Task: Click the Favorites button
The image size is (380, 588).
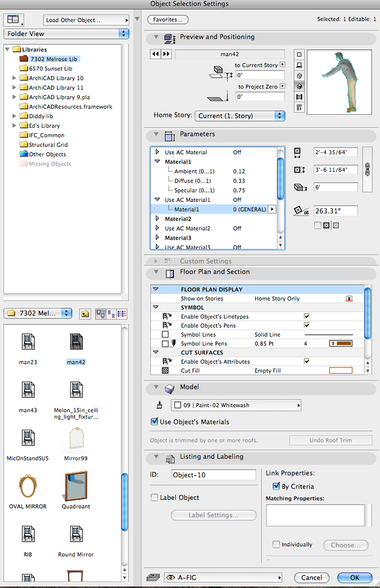Action: coord(168,19)
